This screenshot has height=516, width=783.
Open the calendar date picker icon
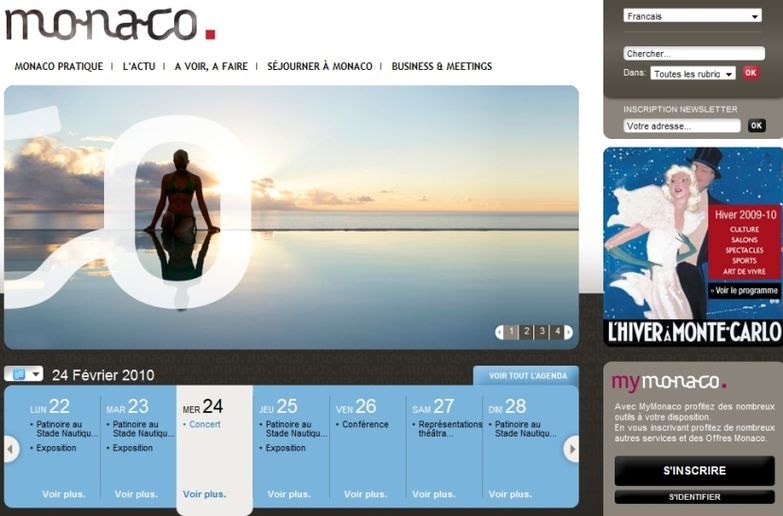(18, 374)
